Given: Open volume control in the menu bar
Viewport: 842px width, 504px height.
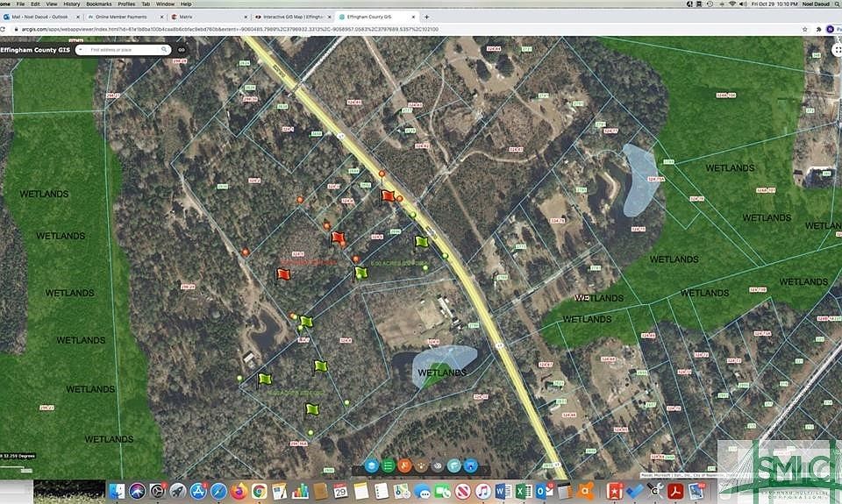Looking at the screenshot, I should coord(743,4).
